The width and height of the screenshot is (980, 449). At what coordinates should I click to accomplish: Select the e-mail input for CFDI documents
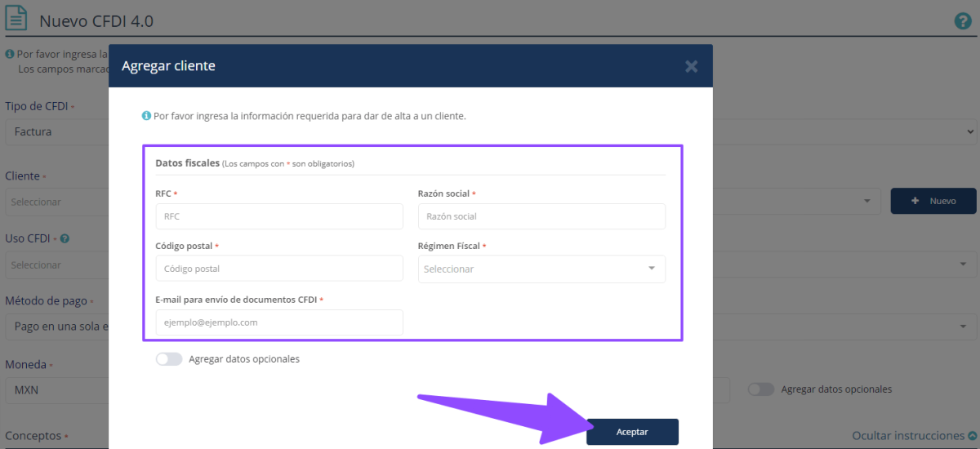tap(278, 322)
